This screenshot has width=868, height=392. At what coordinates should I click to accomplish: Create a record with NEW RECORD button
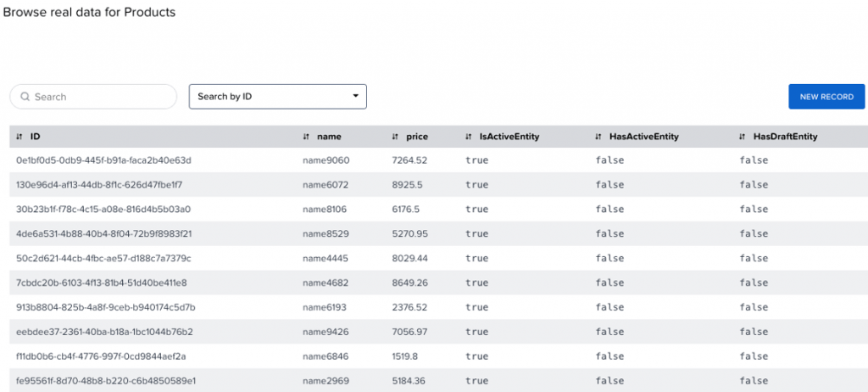(x=826, y=97)
